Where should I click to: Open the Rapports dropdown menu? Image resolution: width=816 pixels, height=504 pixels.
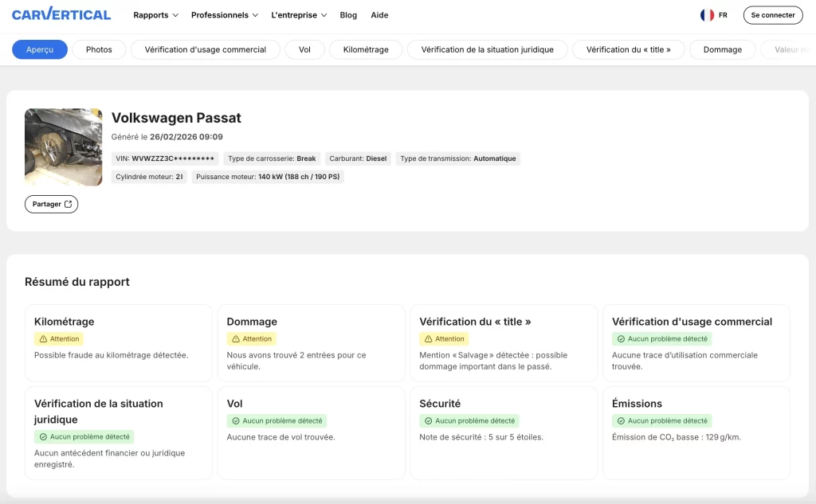tap(155, 15)
